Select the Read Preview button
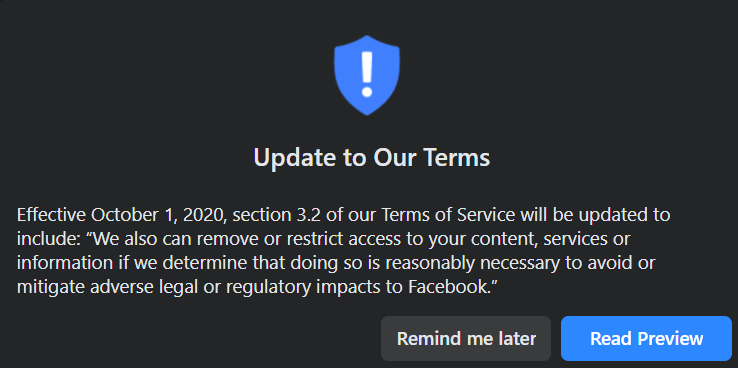The image size is (738, 368). pyautogui.click(x=646, y=338)
